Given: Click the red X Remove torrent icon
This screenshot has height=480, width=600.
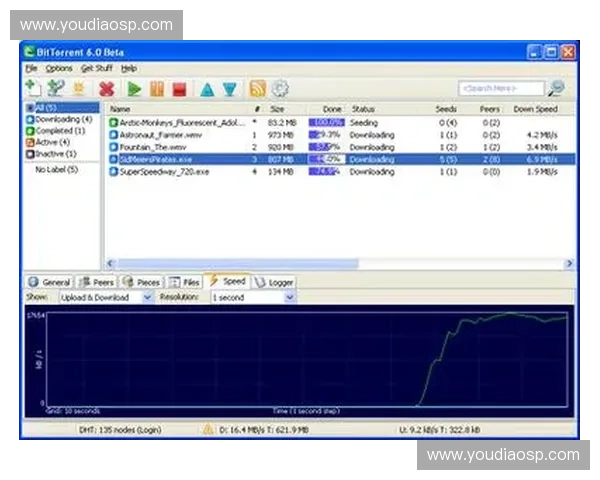Looking at the screenshot, I should [107, 89].
